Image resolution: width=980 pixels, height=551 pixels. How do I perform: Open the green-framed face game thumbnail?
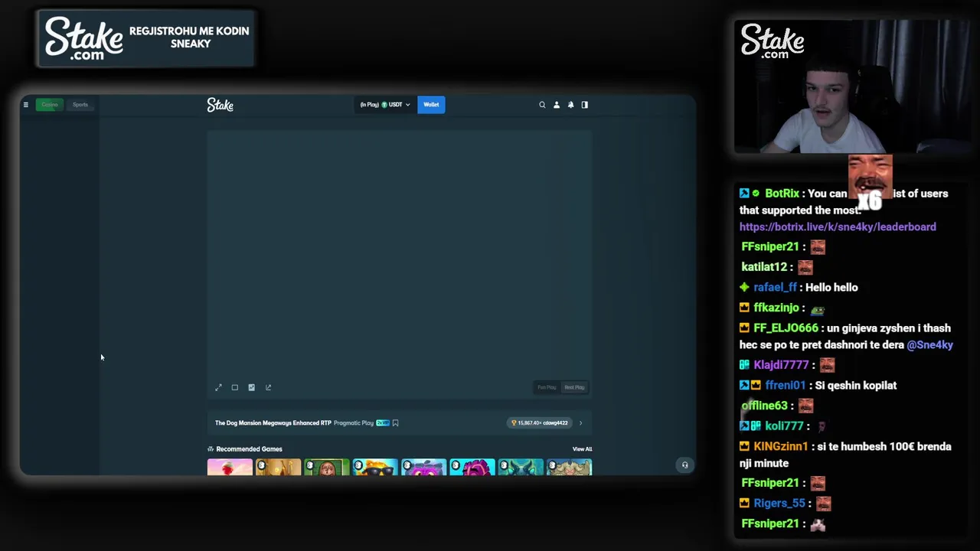click(327, 467)
